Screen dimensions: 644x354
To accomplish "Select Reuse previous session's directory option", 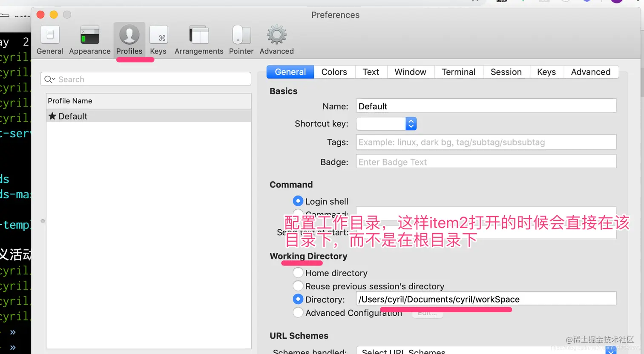I will pos(298,285).
